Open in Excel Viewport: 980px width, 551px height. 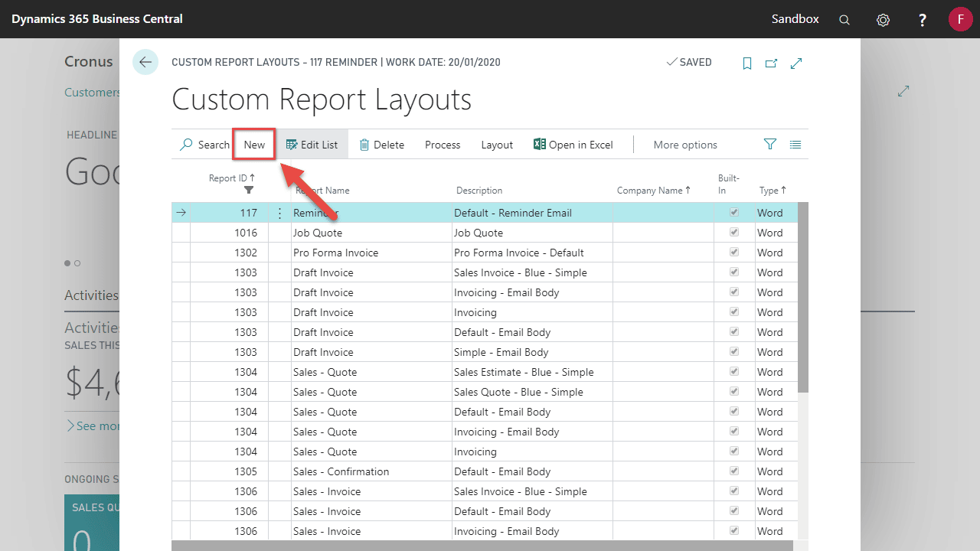[x=573, y=145]
